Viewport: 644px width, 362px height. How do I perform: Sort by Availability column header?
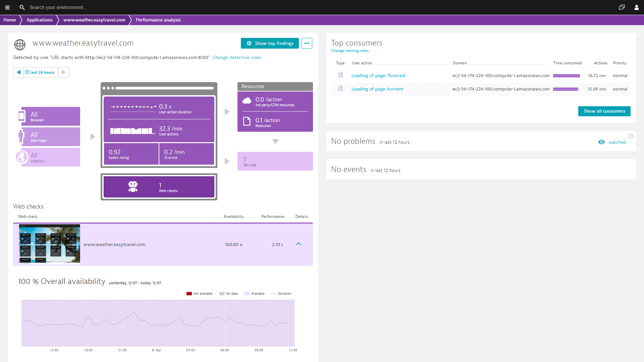click(x=234, y=217)
